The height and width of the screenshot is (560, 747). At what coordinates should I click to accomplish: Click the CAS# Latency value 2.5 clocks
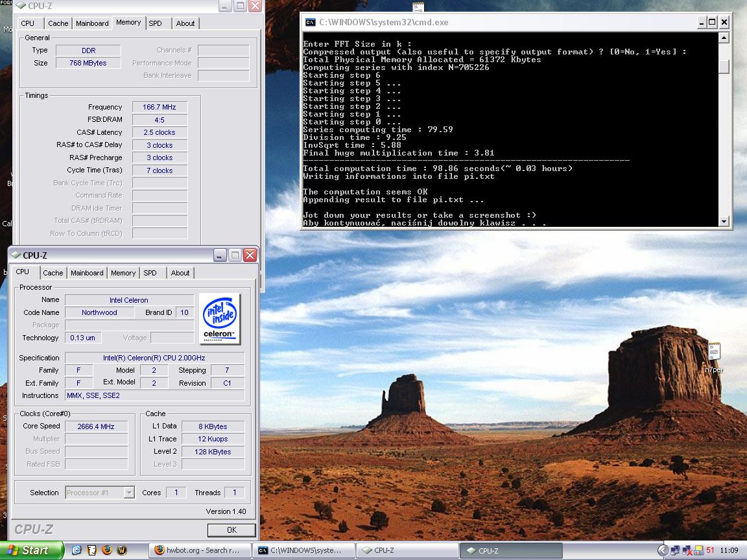pos(160,132)
